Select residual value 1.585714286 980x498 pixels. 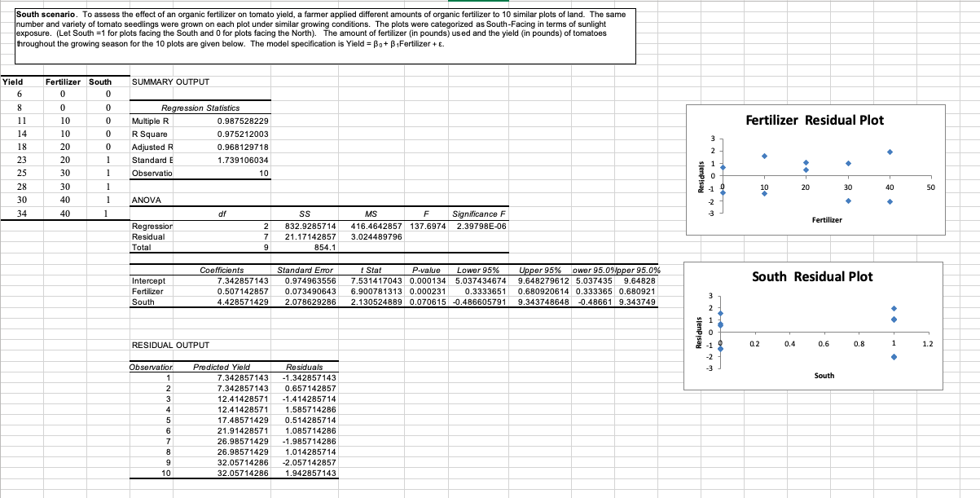309,408
